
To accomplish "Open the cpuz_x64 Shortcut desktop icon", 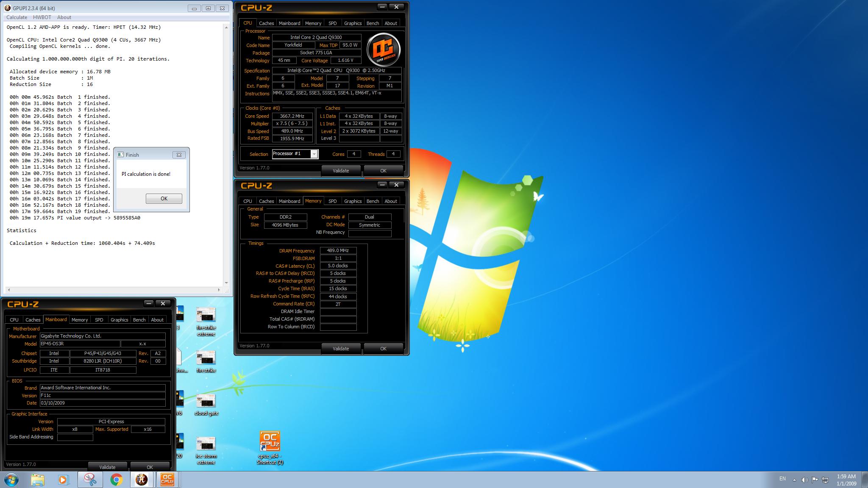I will [270, 448].
